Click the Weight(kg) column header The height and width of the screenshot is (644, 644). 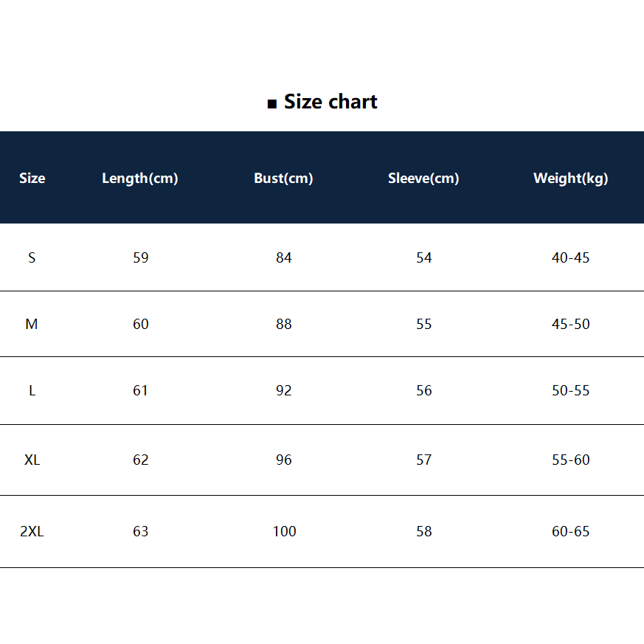(x=570, y=178)
